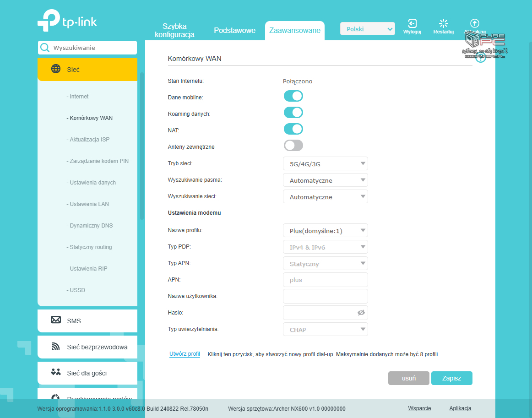532x418 pixels.
Task: Expand the Nazwa profilu dropdown
Action: (325, 230)
